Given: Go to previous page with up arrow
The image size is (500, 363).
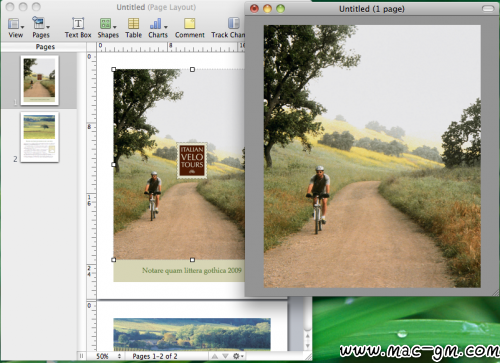Looking at the screenshot, I should point(215,356).
